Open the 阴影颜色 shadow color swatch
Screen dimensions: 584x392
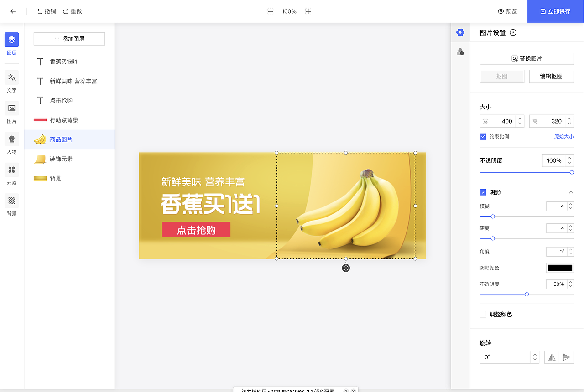pyautogui.click(x=560, y=268)
